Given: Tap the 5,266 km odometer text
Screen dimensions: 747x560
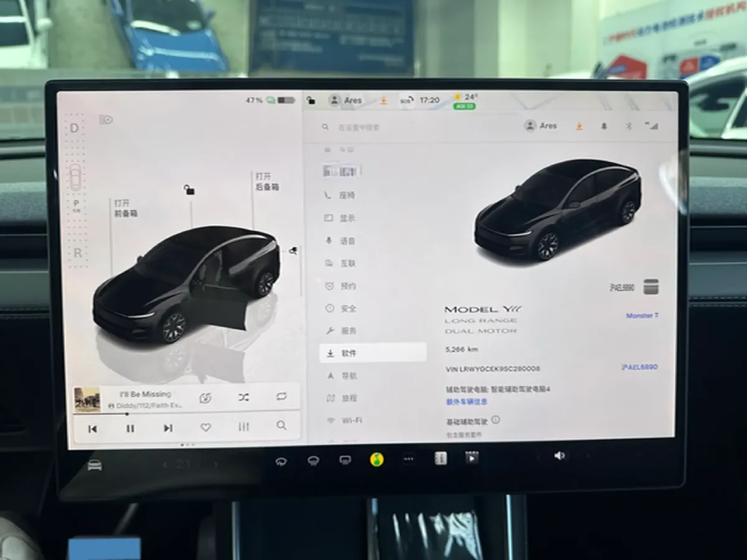Looking at the screenshot, I should pos(462,350).
